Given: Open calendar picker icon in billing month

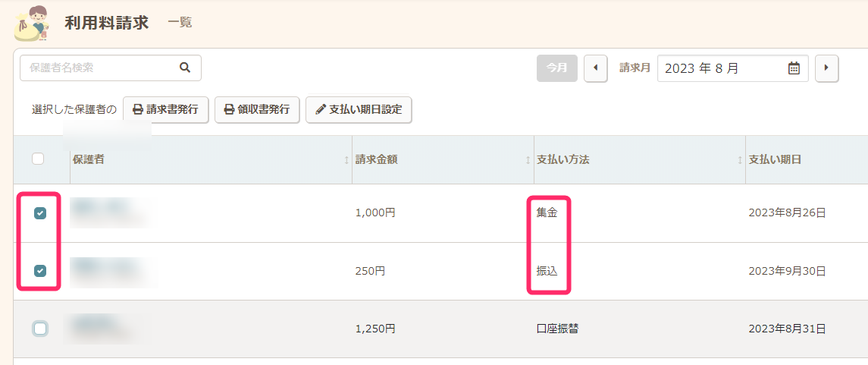Looking at the screenshot, I should [x=794, y=68].
